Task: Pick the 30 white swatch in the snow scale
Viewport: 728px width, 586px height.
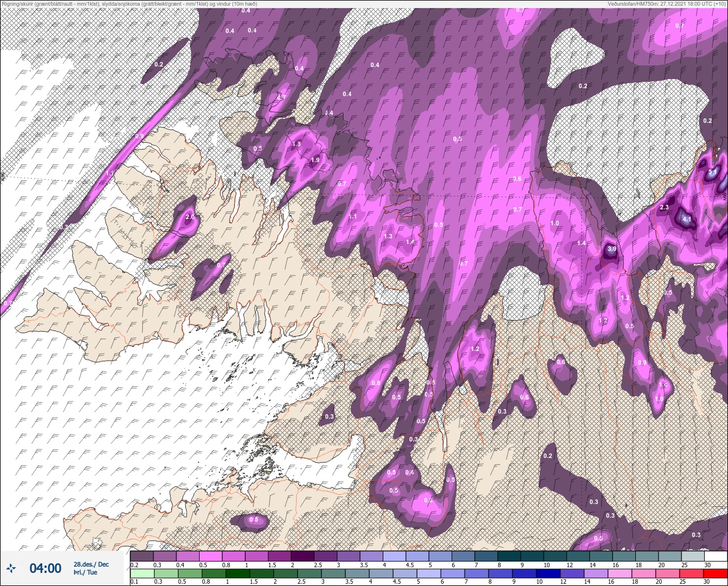Action: (x=716, y=556)
